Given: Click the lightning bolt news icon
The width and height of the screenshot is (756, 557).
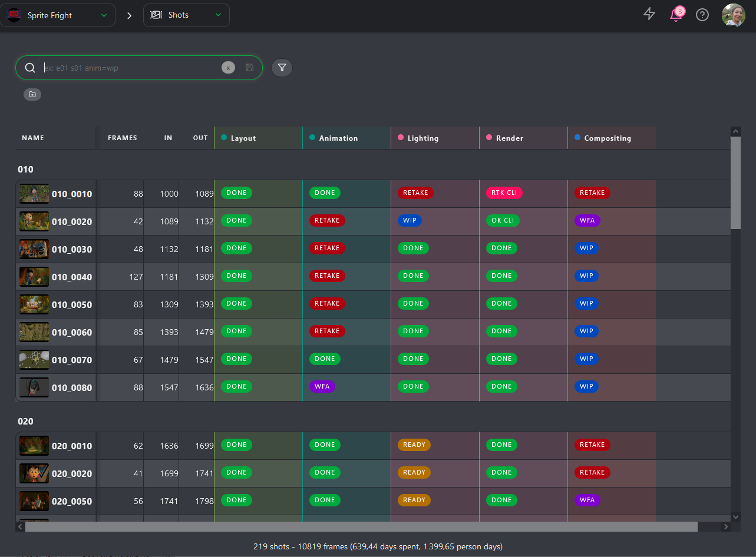Looking at the screenshot, I should (x=649, y=14).
